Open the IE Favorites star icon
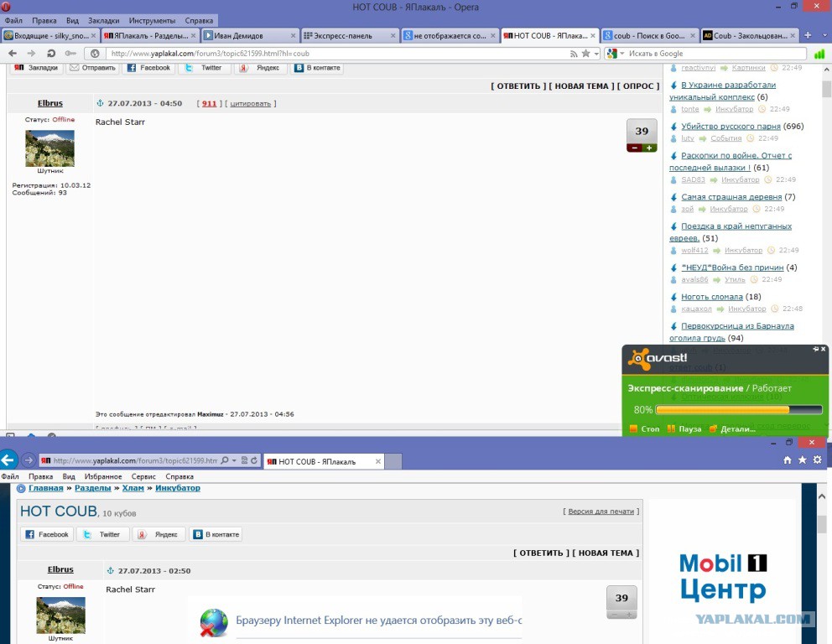The image size is (832, 644). [x=803, y=460]
